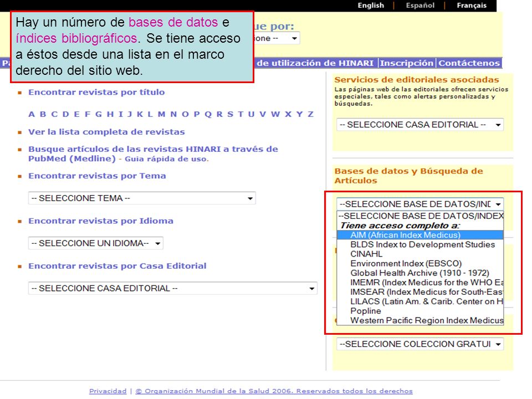Image resolution: width=532 pixels, height=399 pixels.
Task: Choose CINAHL from database list
Action: coord(420,254)
